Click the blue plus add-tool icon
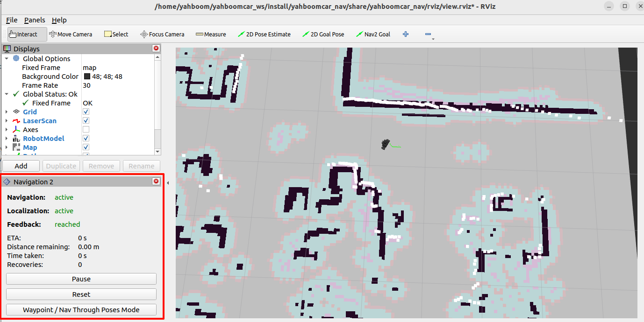This screenshot has height=322, width=644. pyautogui.click(x=406, y=34)
